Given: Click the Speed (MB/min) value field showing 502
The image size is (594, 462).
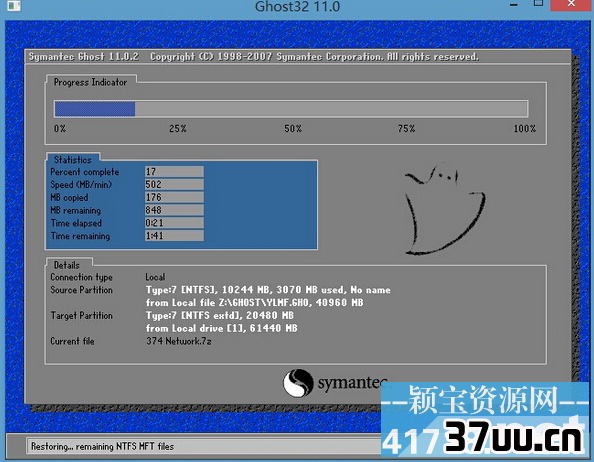Looking at the screenshot, I should (174, 184).
